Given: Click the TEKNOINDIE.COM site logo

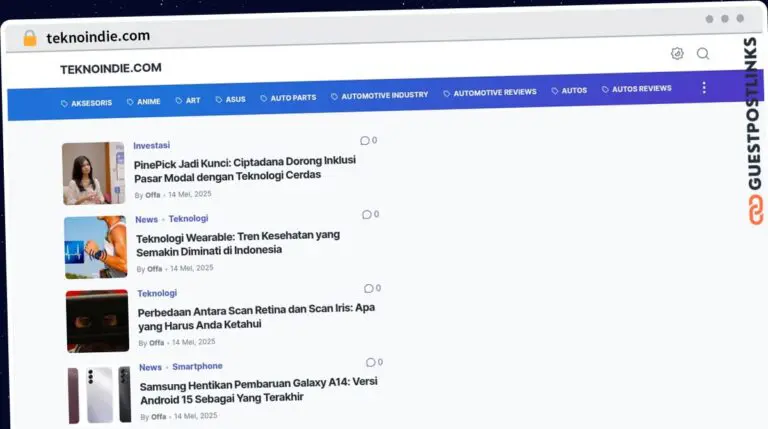Looking at the screenshot, I should 111,68.
